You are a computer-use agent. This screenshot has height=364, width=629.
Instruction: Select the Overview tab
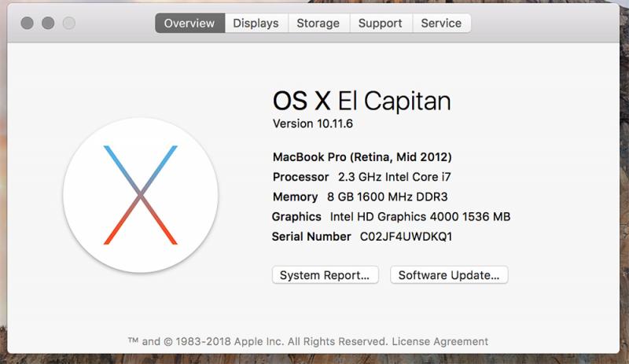coord(189,24)
